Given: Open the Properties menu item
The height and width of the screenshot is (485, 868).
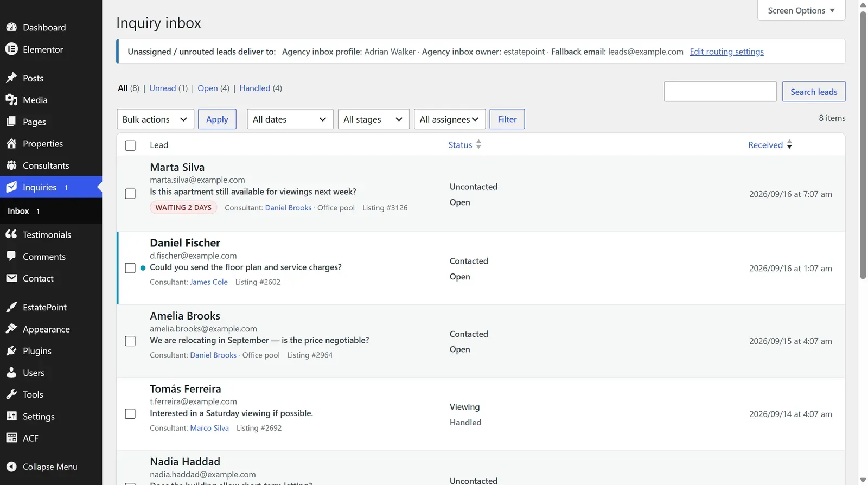Looking at the screenshot, I should tap(51, 143).
